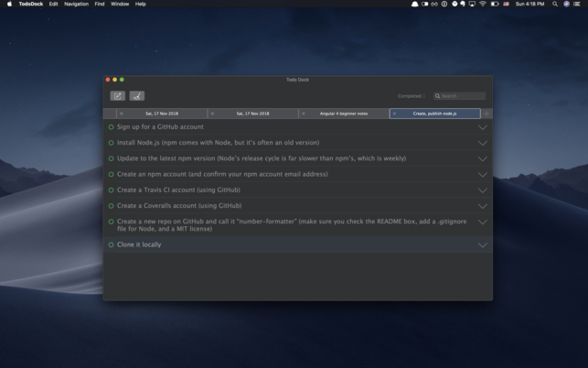Viewport: 588px width, 368px height.
Task: Open the Apple menu
Action: point(9,4)
